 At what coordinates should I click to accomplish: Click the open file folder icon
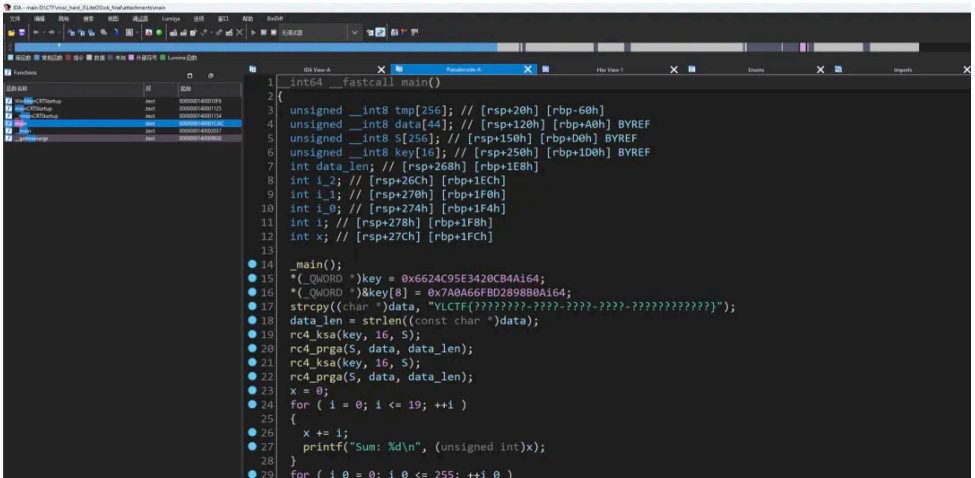tap(11, 32)
